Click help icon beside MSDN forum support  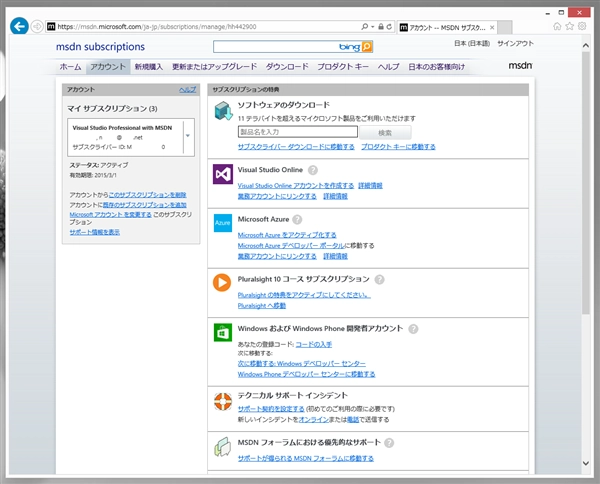point(389,443)
